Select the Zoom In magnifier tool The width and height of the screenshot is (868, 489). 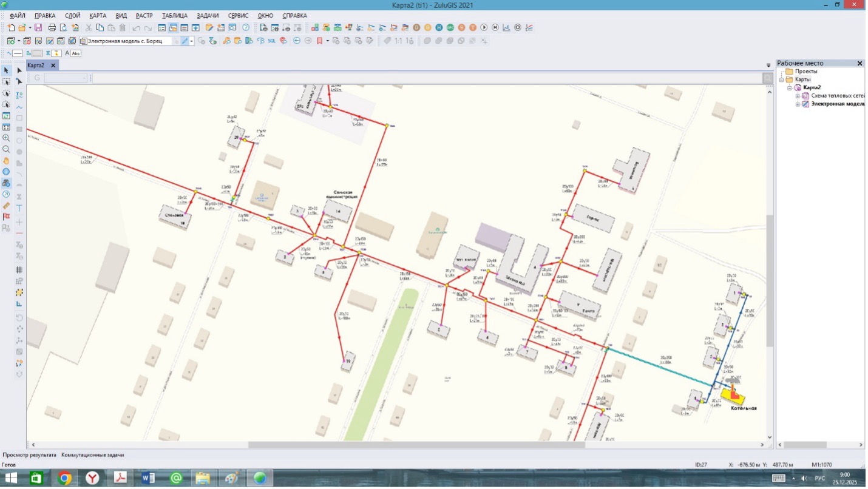point(6,138)
